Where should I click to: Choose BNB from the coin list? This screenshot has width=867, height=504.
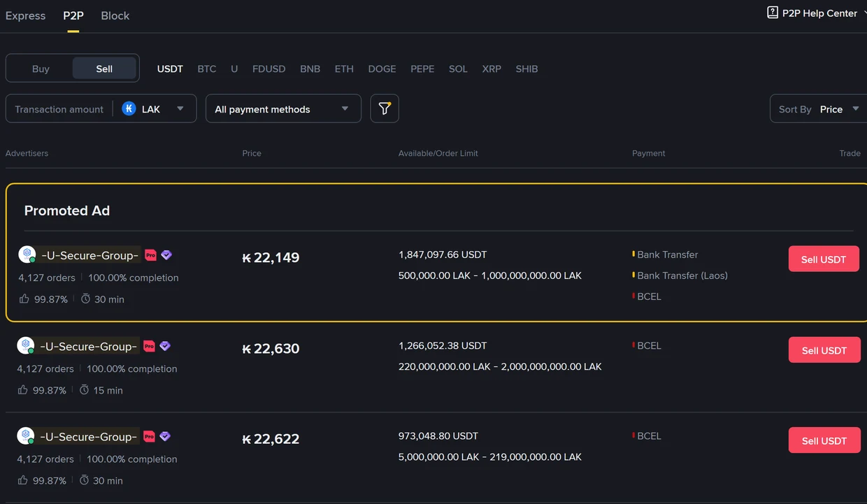(310, 69)
